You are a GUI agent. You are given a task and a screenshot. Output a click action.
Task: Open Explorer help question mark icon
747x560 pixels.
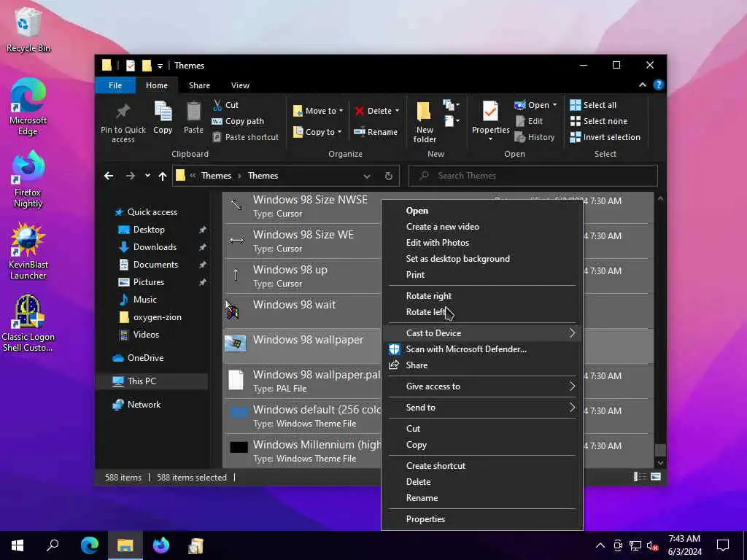(659, 85)
